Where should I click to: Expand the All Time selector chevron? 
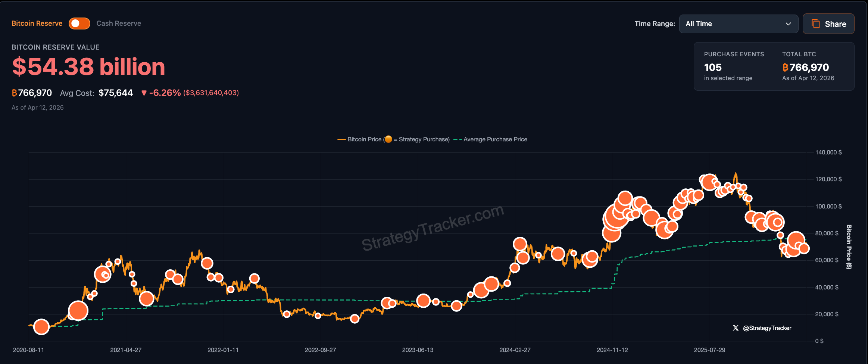click(x=789, y=24)
